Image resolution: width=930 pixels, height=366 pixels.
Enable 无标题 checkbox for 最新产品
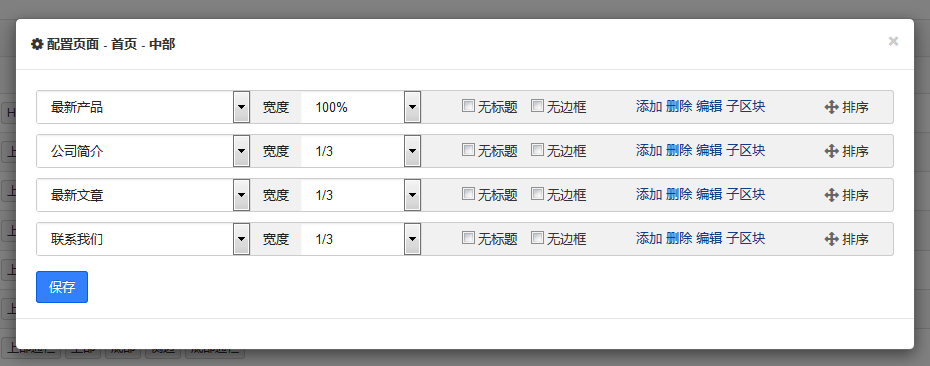469,106
